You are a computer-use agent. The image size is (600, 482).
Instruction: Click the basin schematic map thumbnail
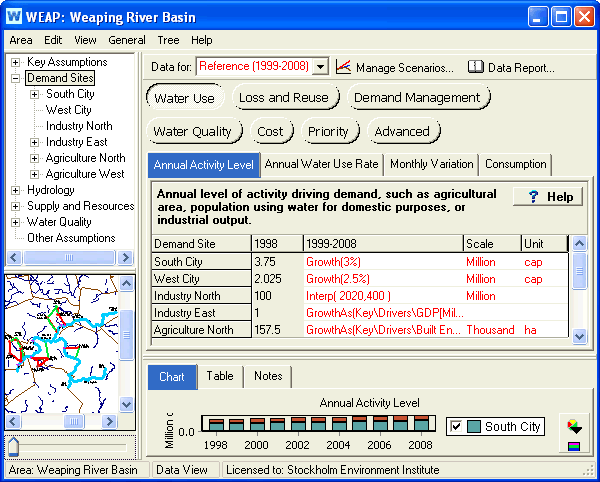coord(61,344)
